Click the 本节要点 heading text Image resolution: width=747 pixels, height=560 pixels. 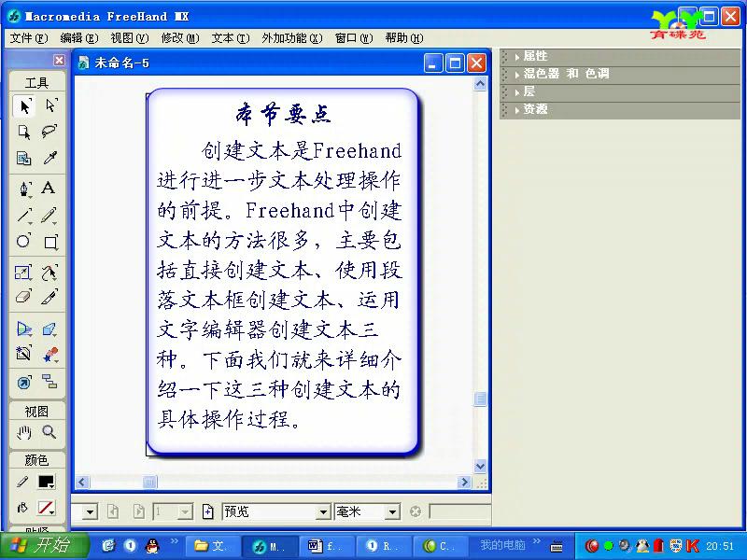click(x=284, y=114)
